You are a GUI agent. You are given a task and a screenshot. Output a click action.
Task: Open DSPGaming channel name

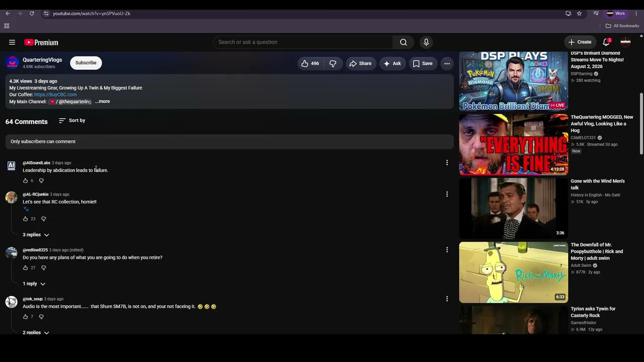[x=581, y=74]
